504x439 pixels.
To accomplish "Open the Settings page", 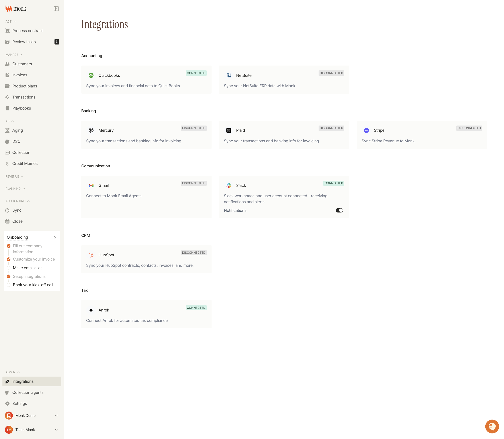I will (x=20, y=403).
